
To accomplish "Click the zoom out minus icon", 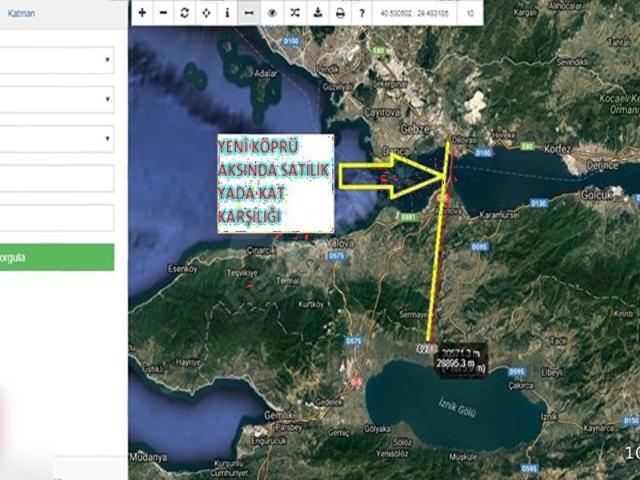I will pyautogui.click(x=163, y=13).
